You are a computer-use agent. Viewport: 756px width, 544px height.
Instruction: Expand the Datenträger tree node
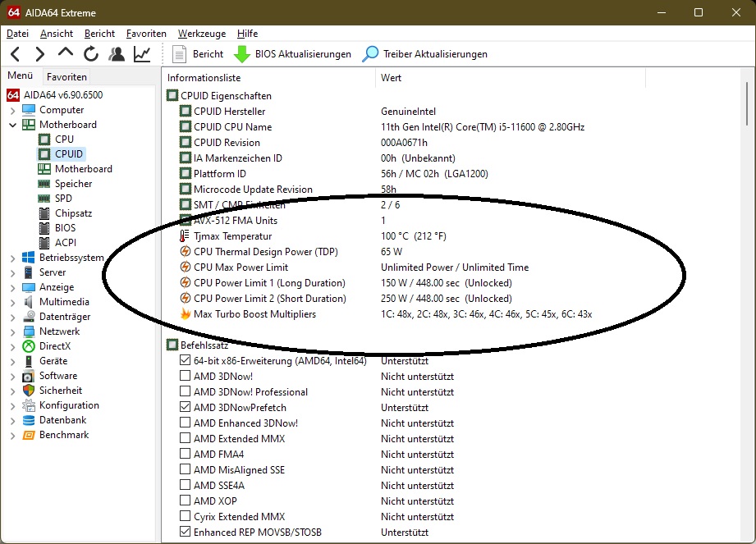pyautogui.click(x=12, y=317)
